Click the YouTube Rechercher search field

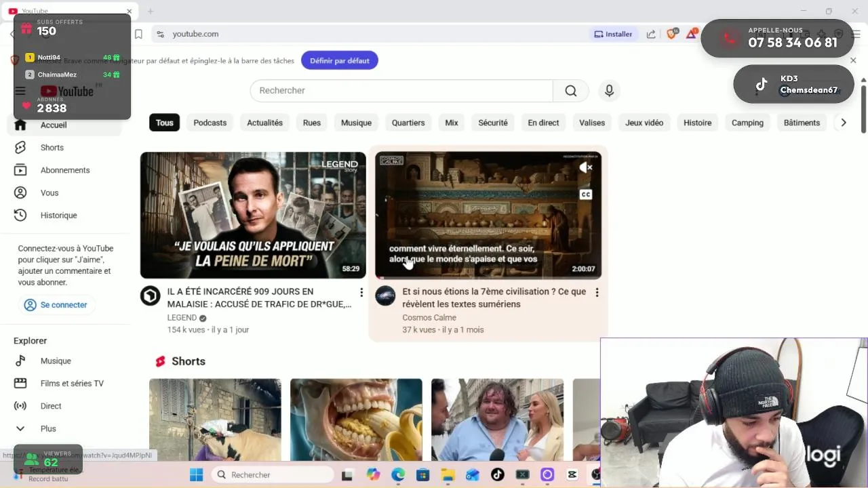click(401, 91)
